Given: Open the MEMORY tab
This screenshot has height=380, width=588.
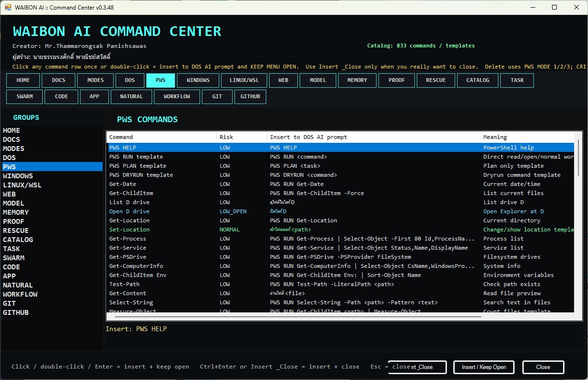Looking at the screenshot, I should point(357,81).
